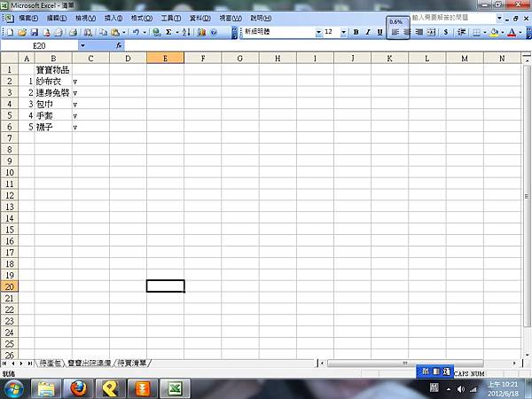Click the indent icon in formatting toolbar

pyautogui.click(x=461, y=32)
